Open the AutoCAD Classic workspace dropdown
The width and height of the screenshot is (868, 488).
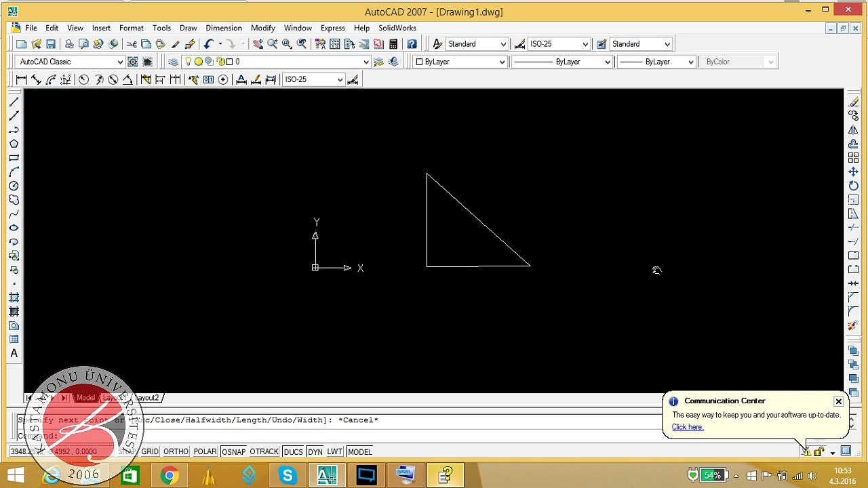pyautogui.click(x=71, y=62)
